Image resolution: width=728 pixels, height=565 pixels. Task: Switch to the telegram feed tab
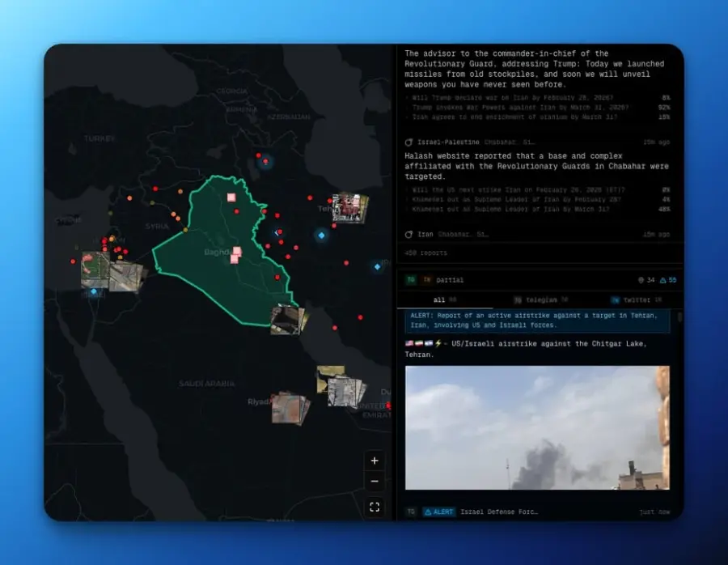click(541, 299)
